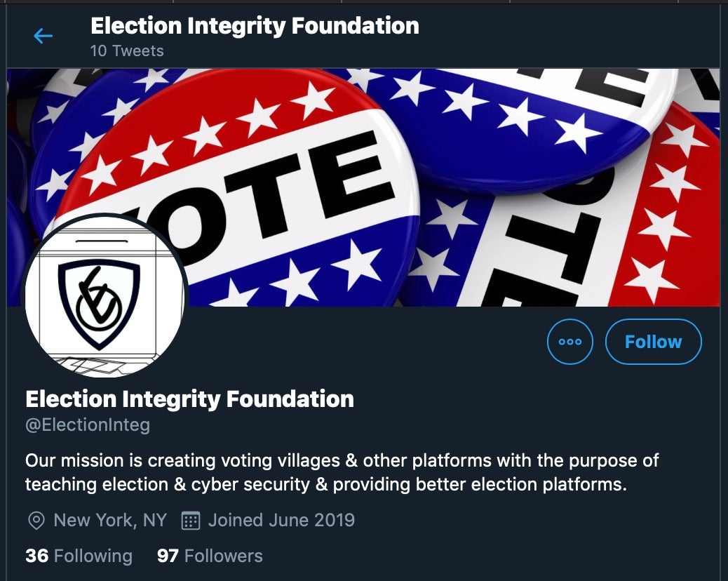The image size is (728, 581).
Task: Click the Joined June 2019 text
Action: click(x=281, y=520)
